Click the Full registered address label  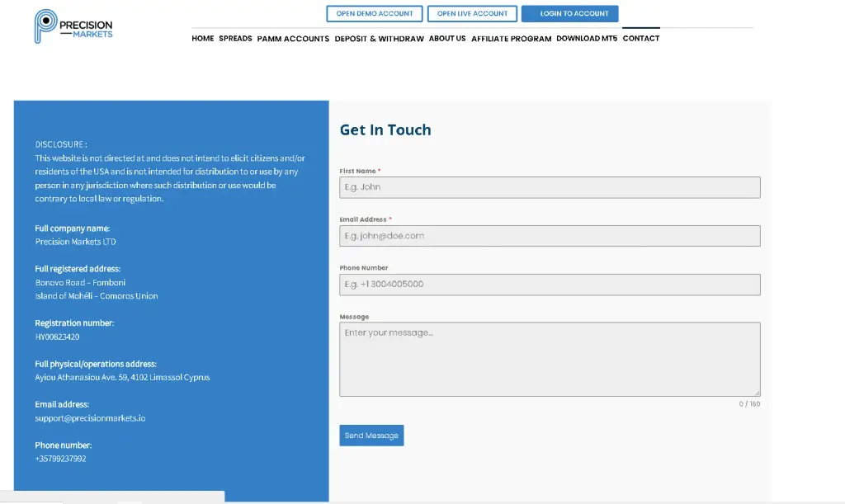tap(78, 269)
